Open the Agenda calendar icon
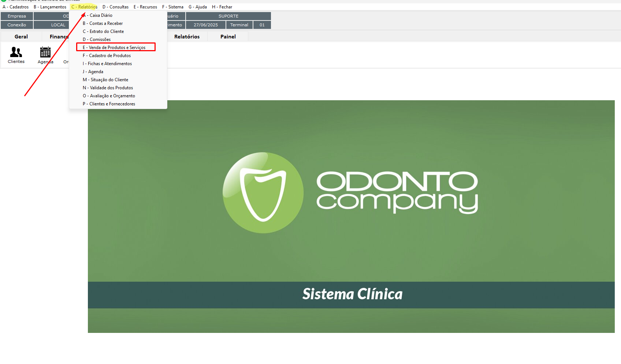 coord(45,55)
